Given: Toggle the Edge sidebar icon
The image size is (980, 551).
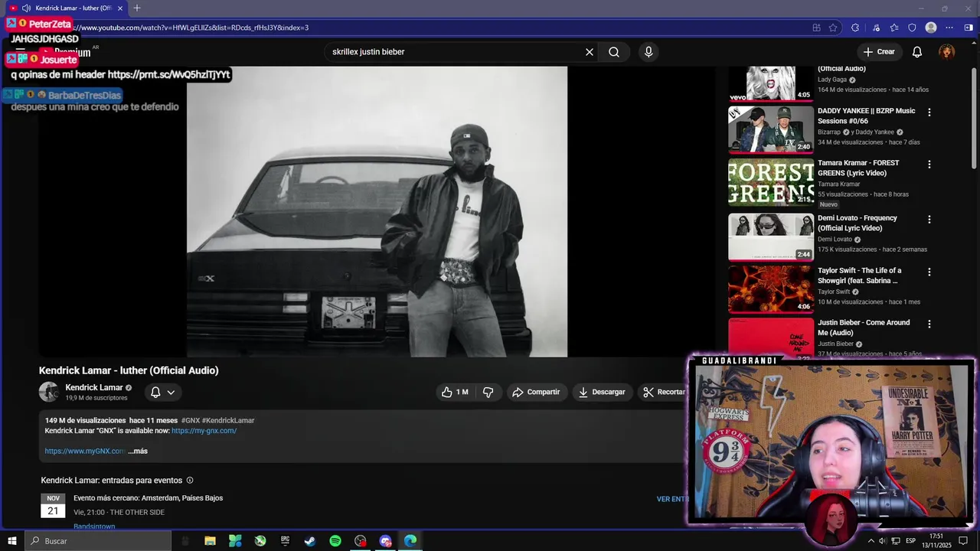Looking at the screenshot, I should click(x=969, y=28).
